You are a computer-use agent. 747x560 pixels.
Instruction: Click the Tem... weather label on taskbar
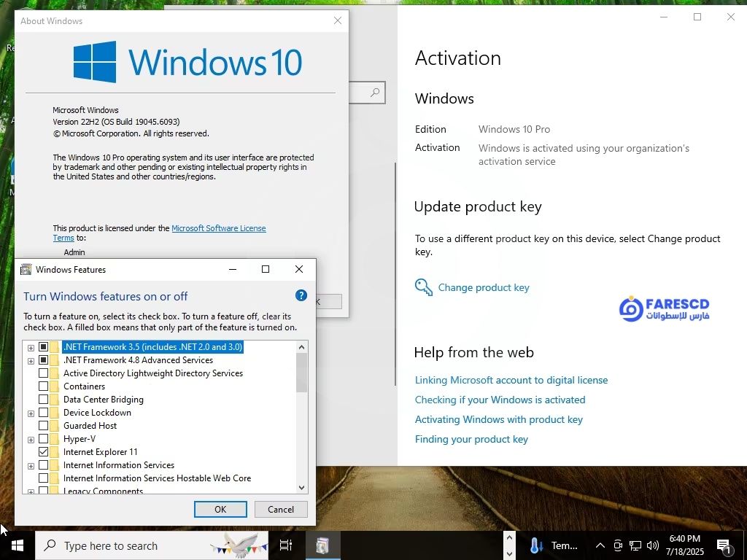[564, 545]
